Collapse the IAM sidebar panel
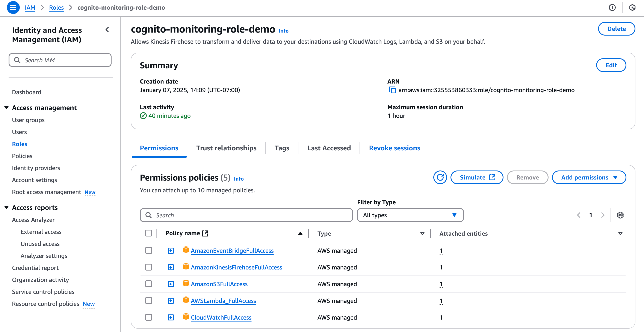Screen dimensions: 644x332 pyautogui.click(x=107, y=30)
